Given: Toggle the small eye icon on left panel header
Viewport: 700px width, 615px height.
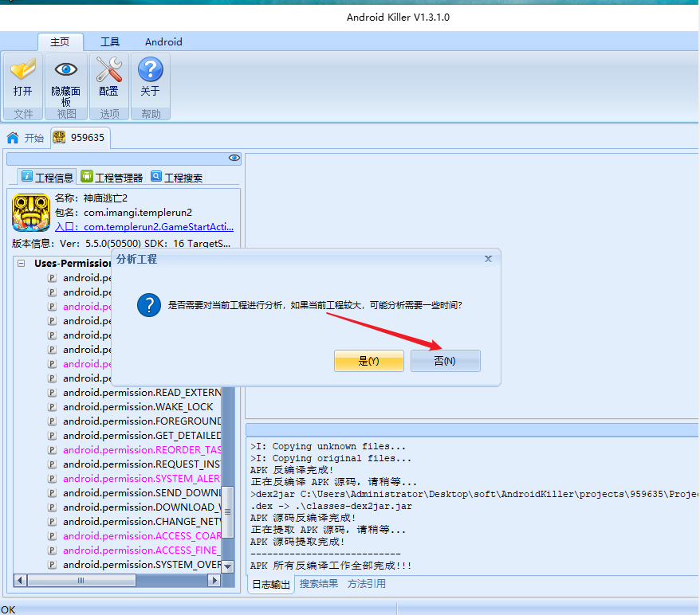Looking at the screenshot, I should tap(234, 158).
